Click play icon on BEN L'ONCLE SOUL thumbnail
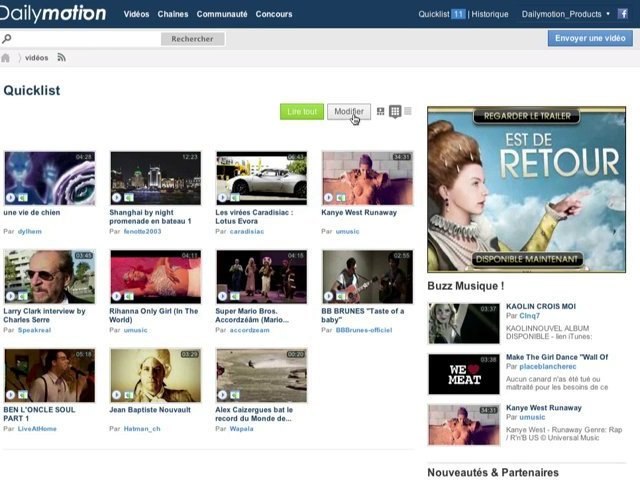 coord(11,395)
